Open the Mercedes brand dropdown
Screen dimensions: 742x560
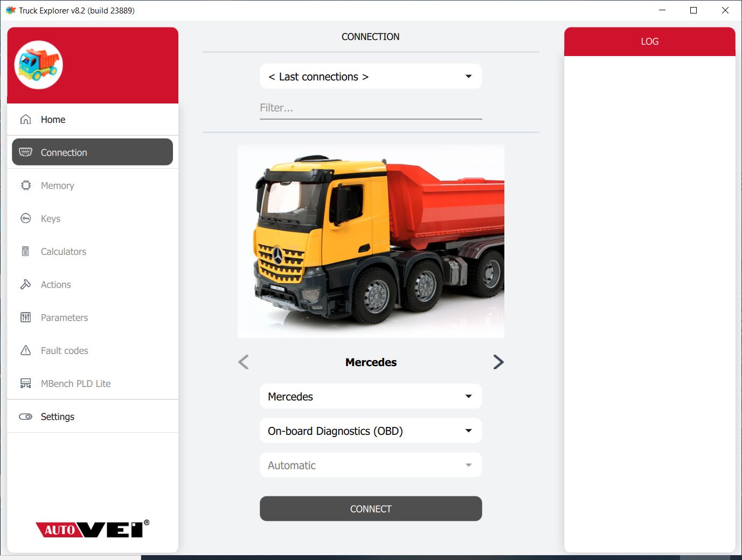371,397
